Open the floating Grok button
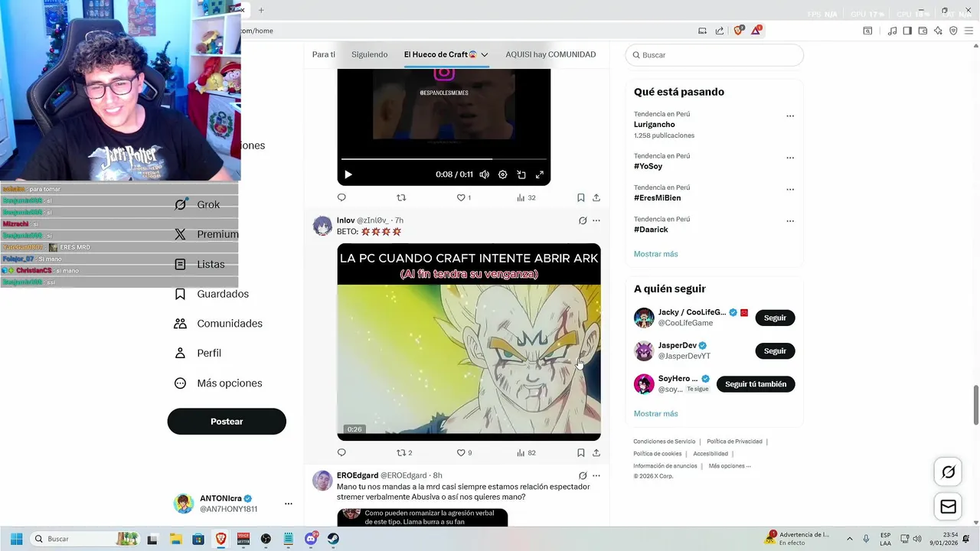Screen dimensions: 980x551 (x=949, y=472)
